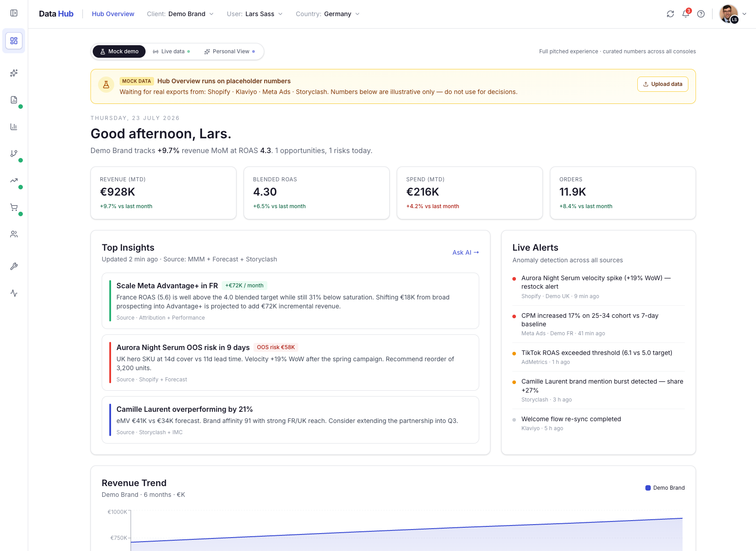The height and width of the screenshot is (551, 756).
Task: Open the Aurora Night Serum OOS risk insight
Action: [x=290, y=363]
